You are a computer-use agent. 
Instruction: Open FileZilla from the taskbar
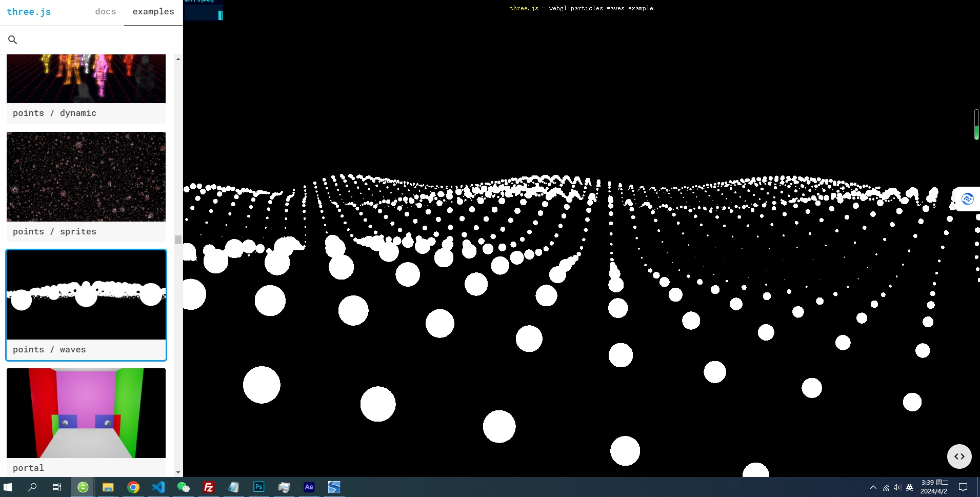pos(208,487)
